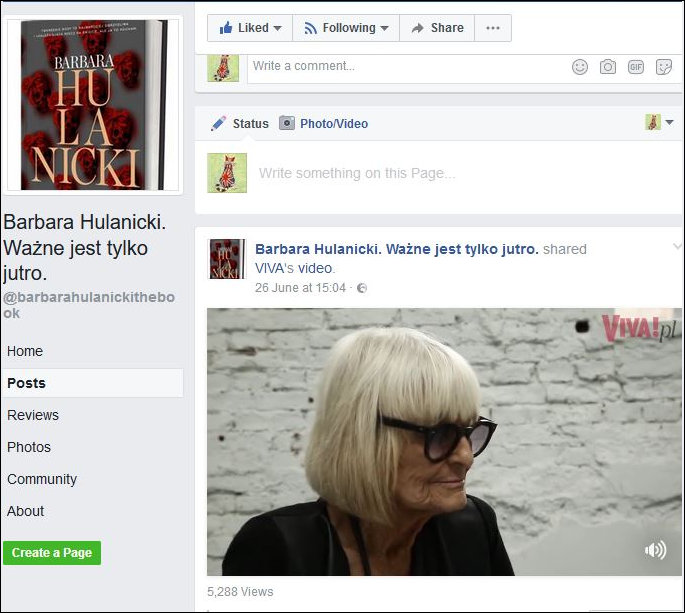
Task: Unmute the video with the speaker icon
Action: pos(655,550)
